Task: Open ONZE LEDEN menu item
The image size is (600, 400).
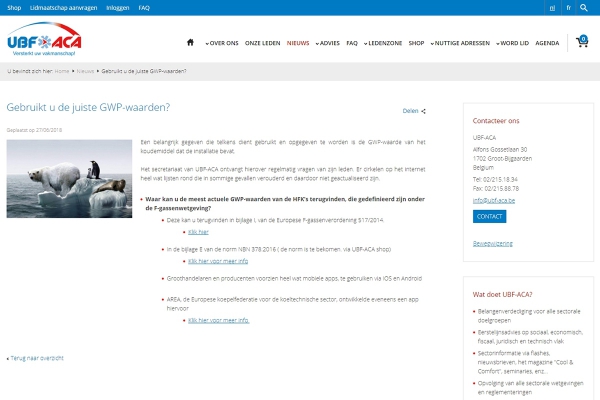Action: (x=262, y=43)
